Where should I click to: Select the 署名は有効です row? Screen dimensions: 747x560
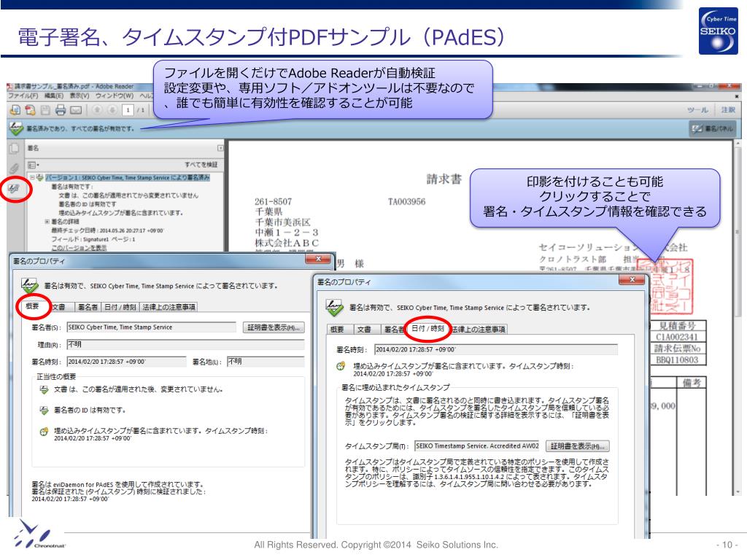pyautogui.click(x=72, y=187)
